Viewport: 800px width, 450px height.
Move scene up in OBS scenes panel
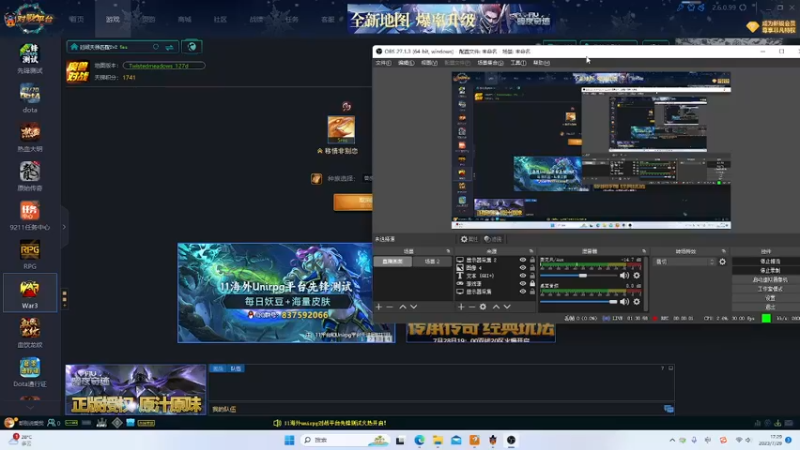pyautogui.click(x=403, y=307)
